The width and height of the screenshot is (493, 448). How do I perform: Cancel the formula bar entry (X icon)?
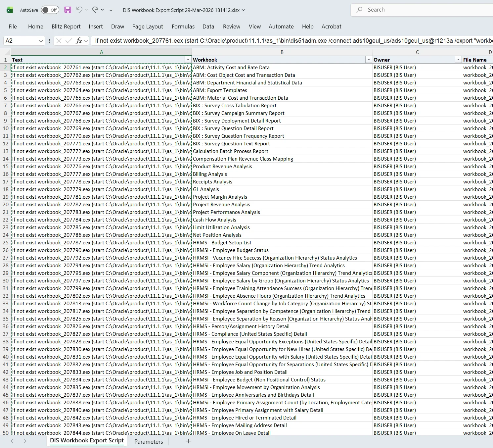point(59,41)
